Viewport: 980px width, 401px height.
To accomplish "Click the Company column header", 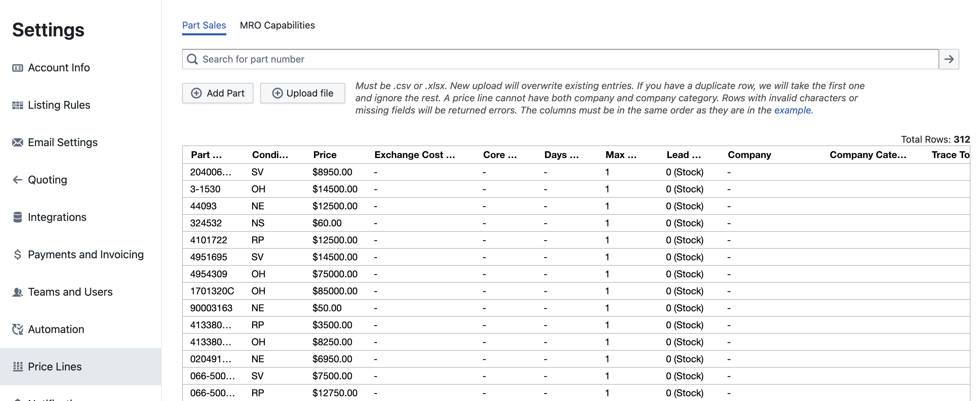I will tap(750, 155).
